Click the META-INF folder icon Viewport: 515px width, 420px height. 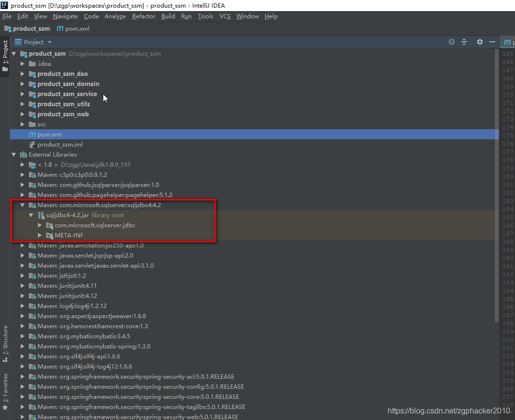[x=49, y=235]
